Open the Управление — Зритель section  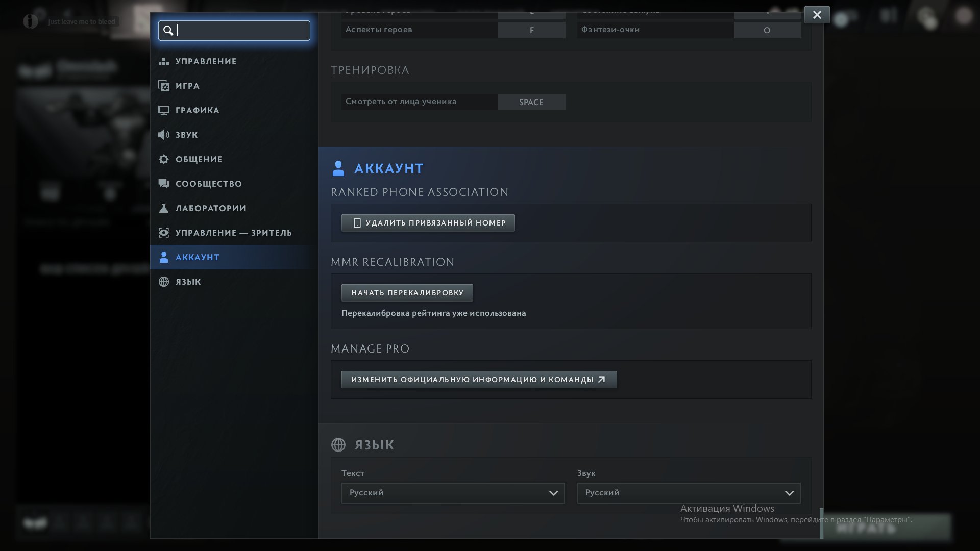pos(233,233)
